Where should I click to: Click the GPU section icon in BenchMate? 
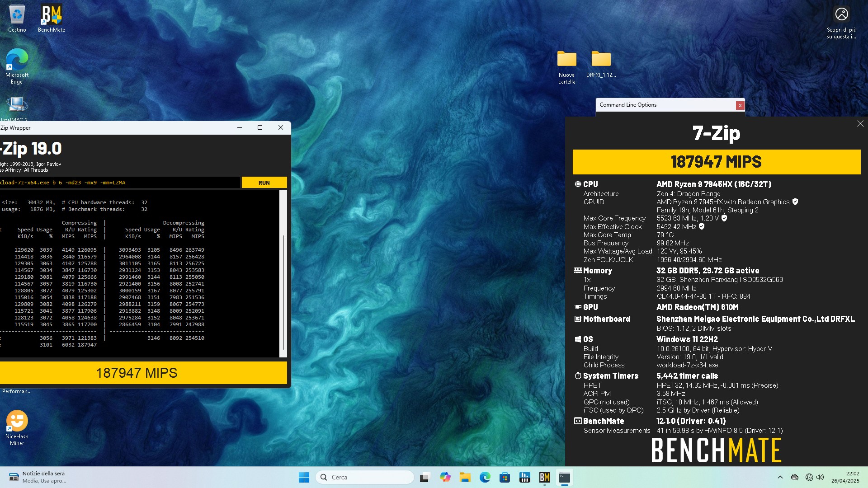(x=578, y=307)
